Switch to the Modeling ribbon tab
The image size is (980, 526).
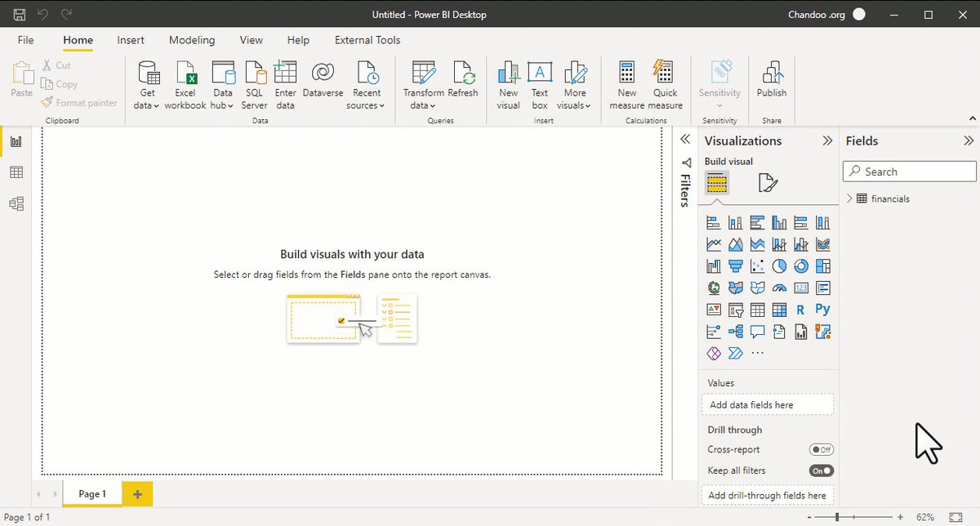coord(192,40)
